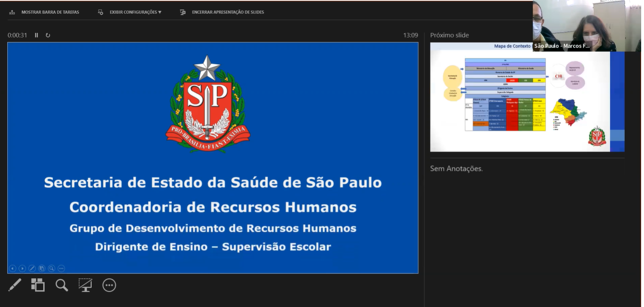Click the elapsed timer reading 0:00:31

(17, 35)
